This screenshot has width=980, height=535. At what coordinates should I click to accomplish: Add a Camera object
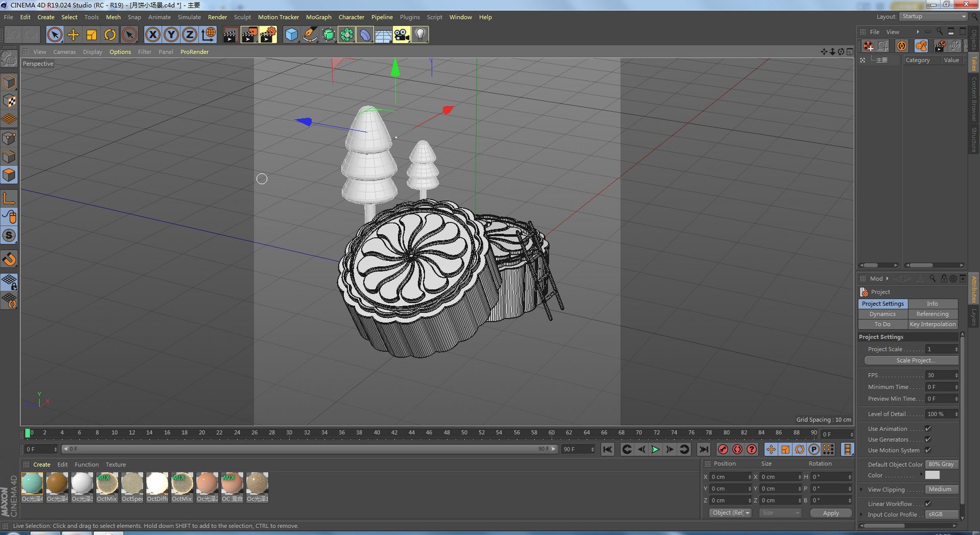(402, 35)
